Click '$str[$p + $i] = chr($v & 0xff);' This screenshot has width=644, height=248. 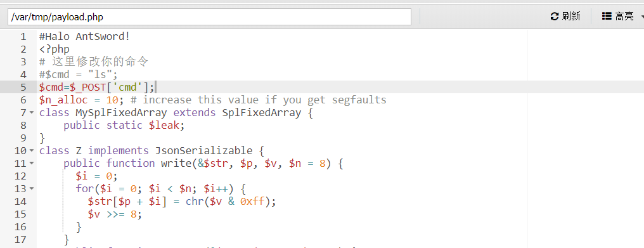coord(182,202)
